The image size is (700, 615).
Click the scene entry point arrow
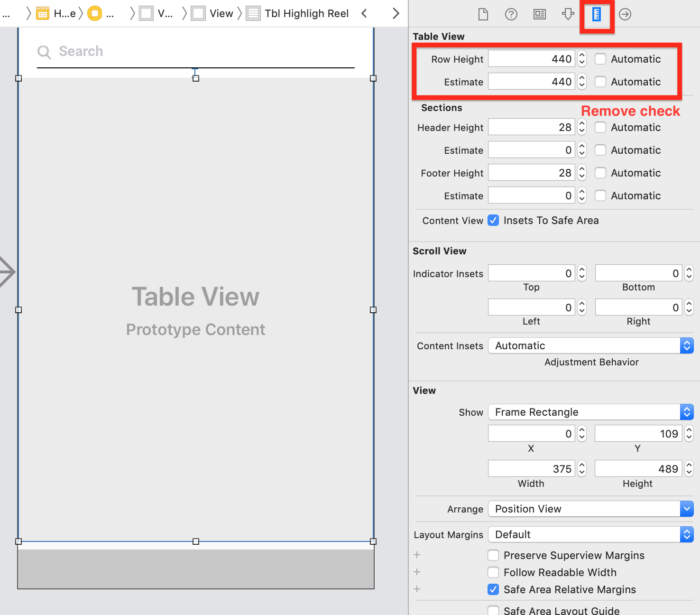[7, 272]
